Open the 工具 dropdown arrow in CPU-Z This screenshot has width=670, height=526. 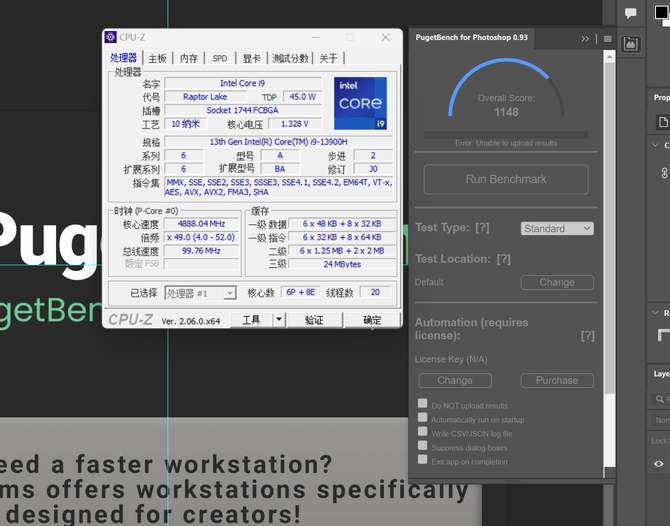pyautogui.click(x=279, y=320)
